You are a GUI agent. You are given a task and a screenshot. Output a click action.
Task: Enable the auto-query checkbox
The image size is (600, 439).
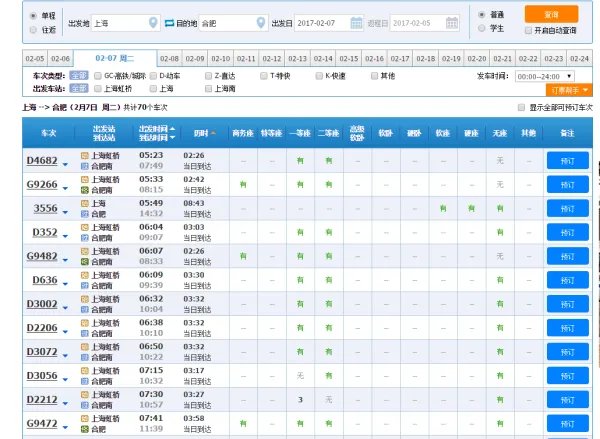point(528,30)
